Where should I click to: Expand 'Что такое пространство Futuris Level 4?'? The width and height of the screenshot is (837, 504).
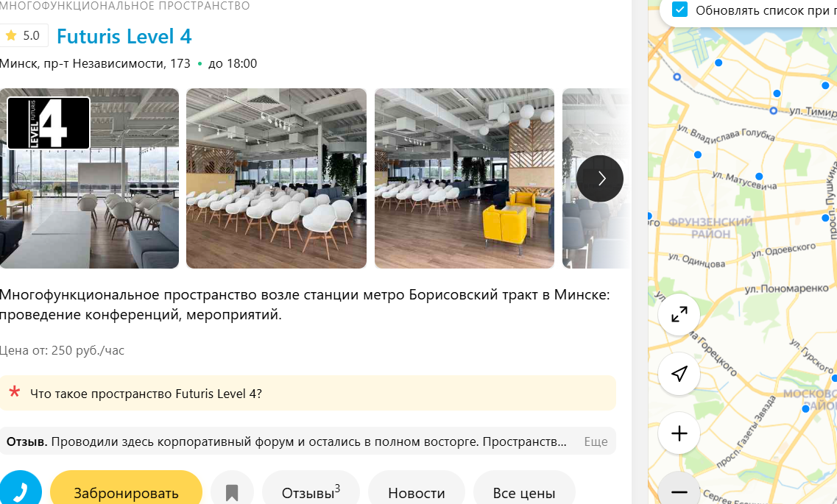pyautogui.click(x=308, y=394)
